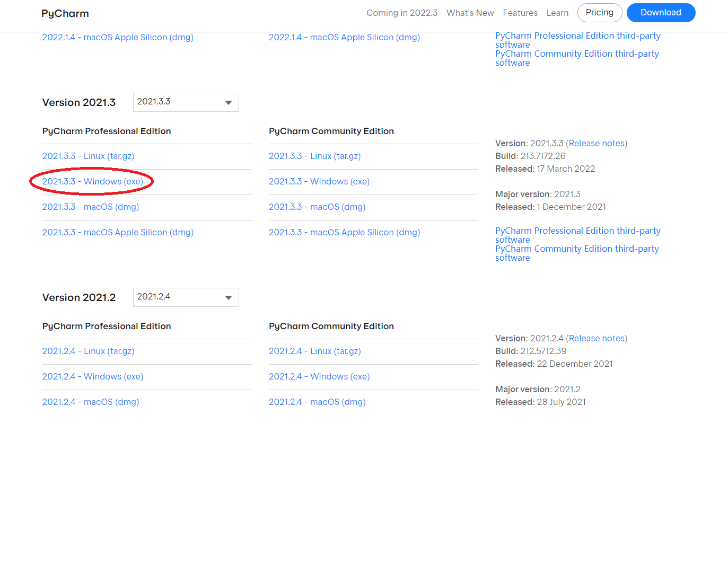Click PyCharm Professional Edition heading under Version 2021.3

(x=107, y=131)
